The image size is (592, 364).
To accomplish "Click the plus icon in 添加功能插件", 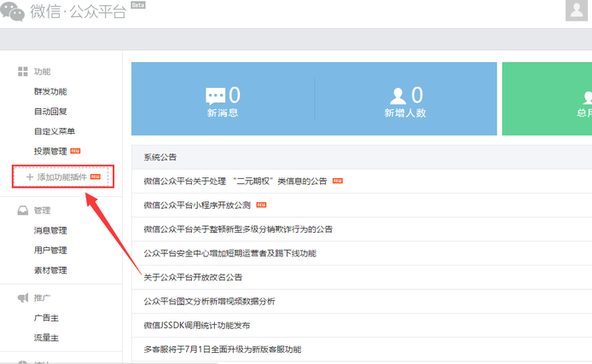I will tap(30, 177).
